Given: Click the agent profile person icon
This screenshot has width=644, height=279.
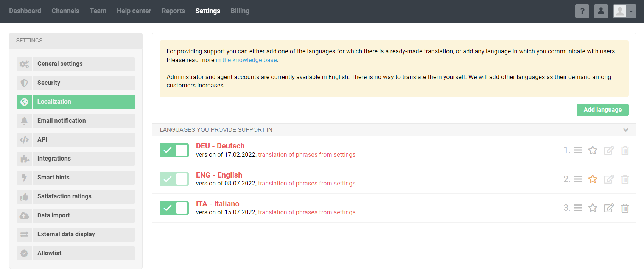Looking at the screenshot, I should coord(601,11).
